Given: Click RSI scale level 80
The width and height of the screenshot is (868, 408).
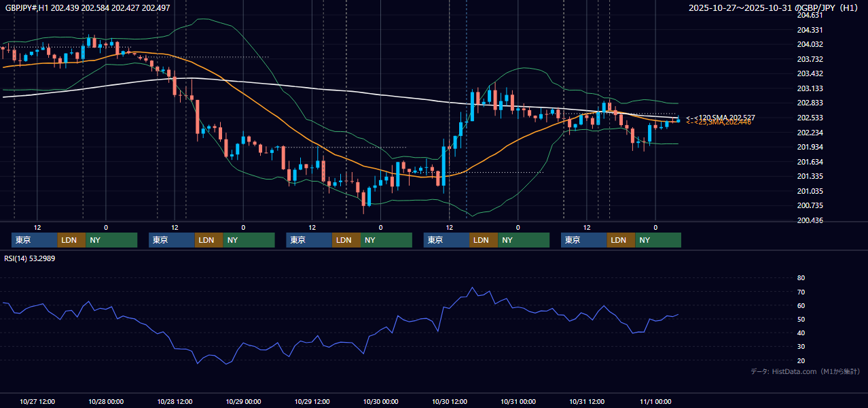Looking at the screenshot, I should [x=801, y=278].
